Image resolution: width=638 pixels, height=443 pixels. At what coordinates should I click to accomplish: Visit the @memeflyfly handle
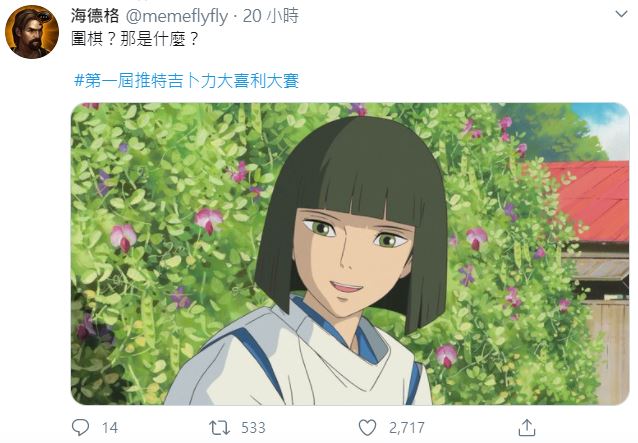[177, 17]
